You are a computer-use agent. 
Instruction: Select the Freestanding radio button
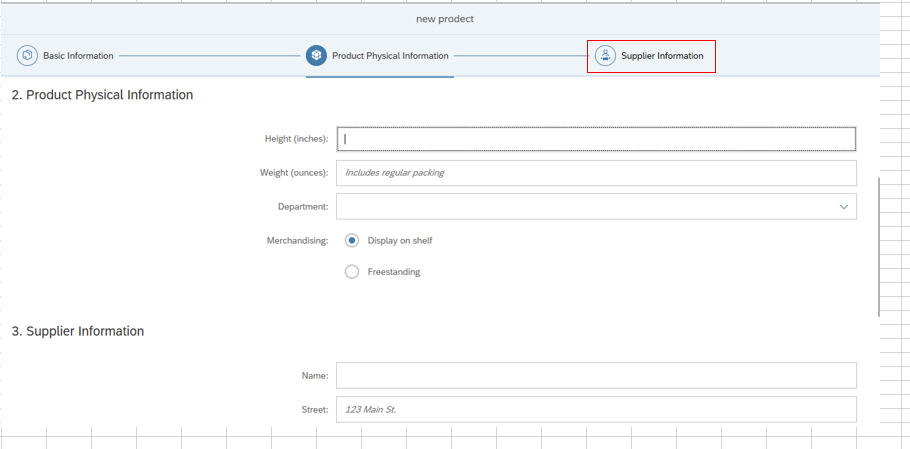[352, 271]
